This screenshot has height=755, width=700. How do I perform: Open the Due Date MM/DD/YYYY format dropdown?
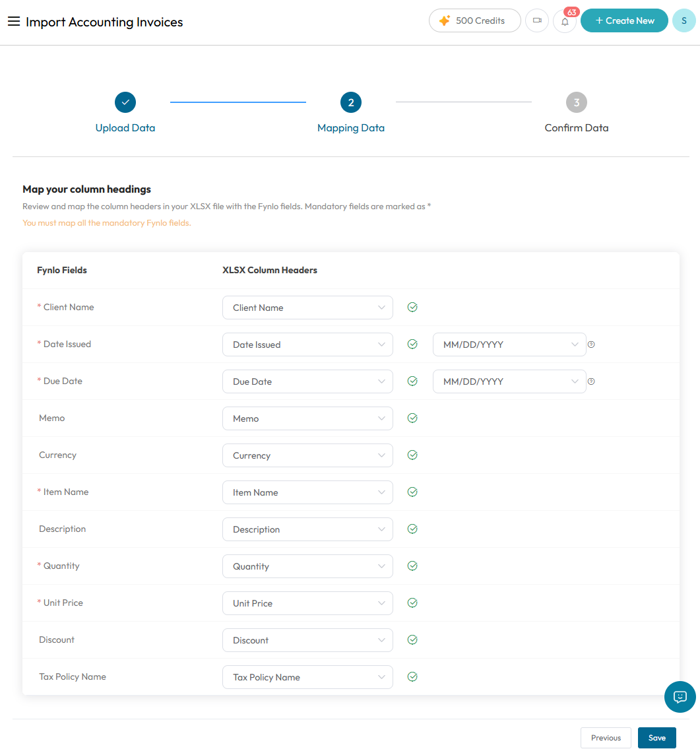click(x=509, y=381)
